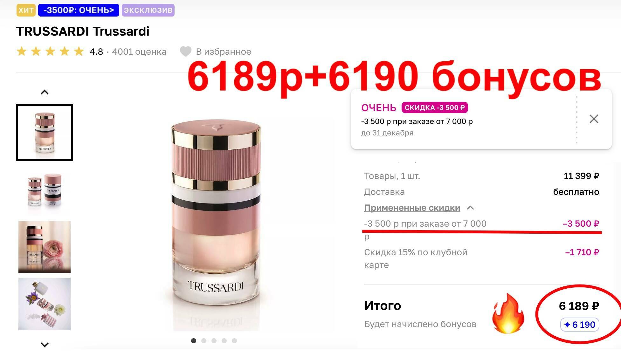Select the two-bottles thumbnail
The width and height of the screenshot is (621, 364).
45,190
